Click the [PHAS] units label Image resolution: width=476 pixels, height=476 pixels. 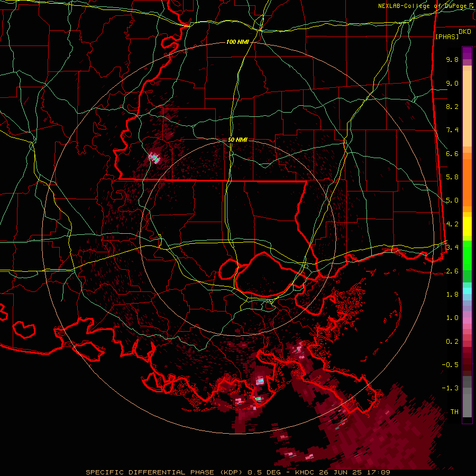pos(447,36)
